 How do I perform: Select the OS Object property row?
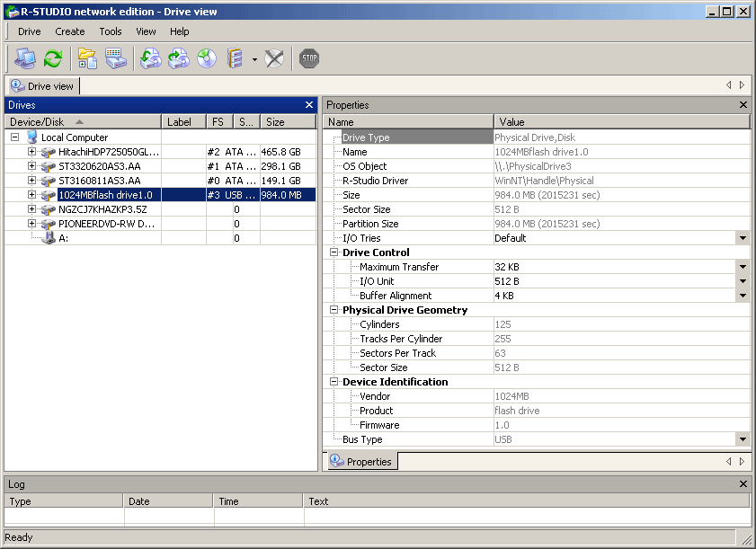click(x=536, y=166)
